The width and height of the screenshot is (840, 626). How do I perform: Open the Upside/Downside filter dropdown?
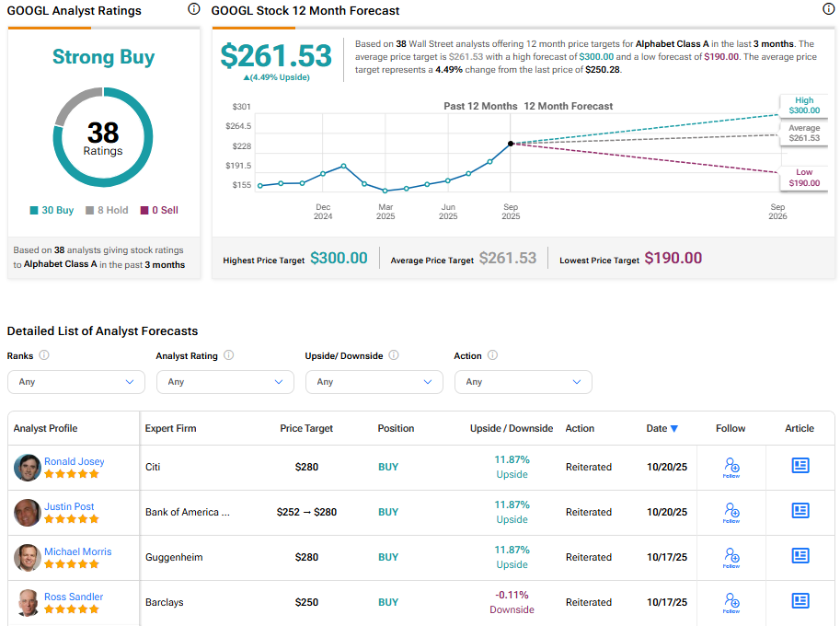(374, 382)
